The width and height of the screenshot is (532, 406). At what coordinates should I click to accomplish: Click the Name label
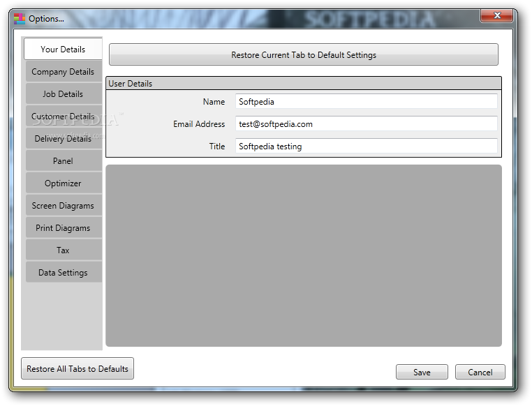214,102
